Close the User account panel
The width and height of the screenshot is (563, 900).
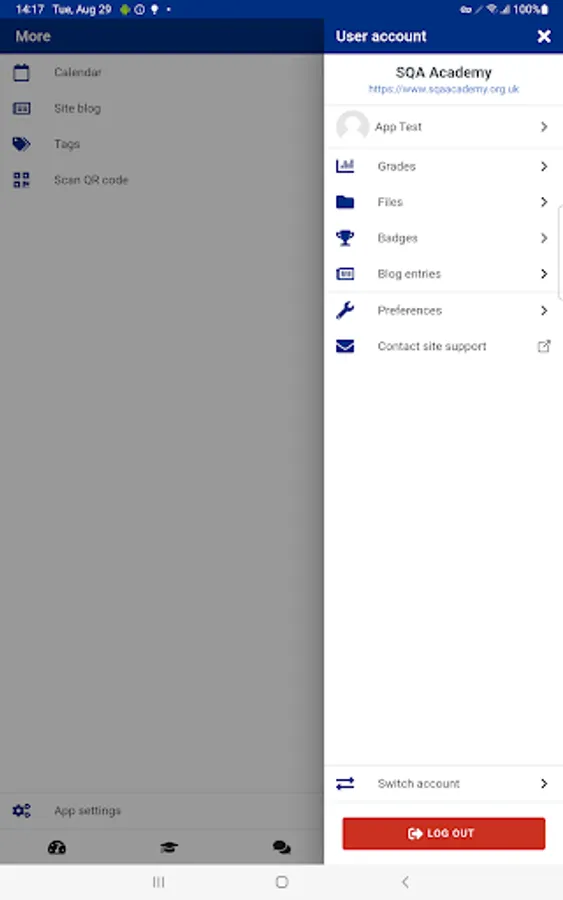(544, 36)
